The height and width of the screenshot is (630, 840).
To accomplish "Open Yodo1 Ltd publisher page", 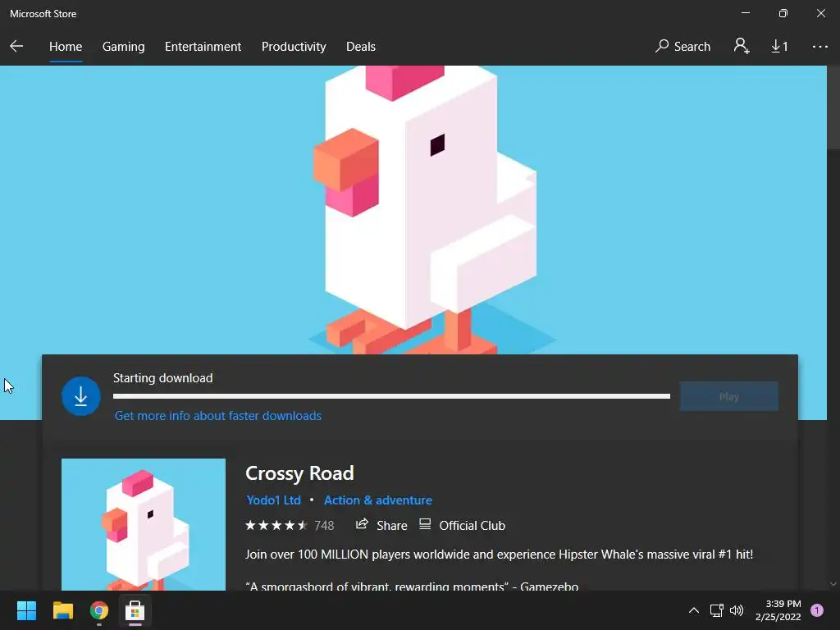I will click(x=273, y=500).
